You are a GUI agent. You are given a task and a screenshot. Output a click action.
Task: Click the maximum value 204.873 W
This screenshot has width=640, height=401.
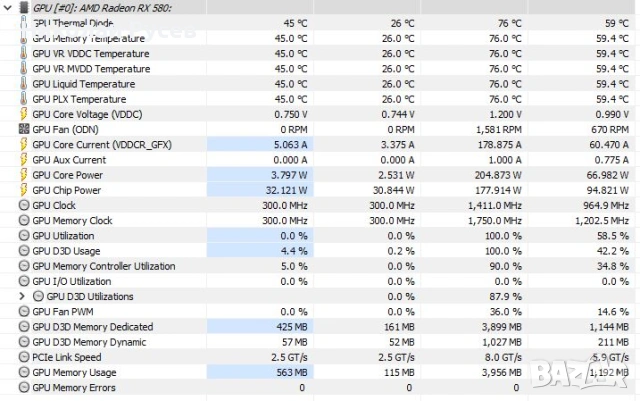(x=498, y=175)
